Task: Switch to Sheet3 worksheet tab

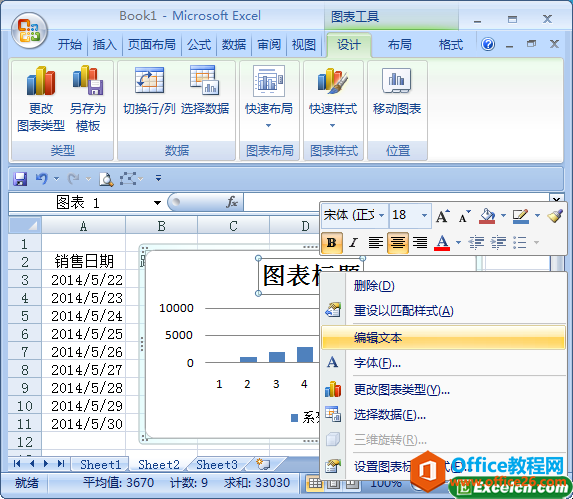Action: (x=217, y=465)
